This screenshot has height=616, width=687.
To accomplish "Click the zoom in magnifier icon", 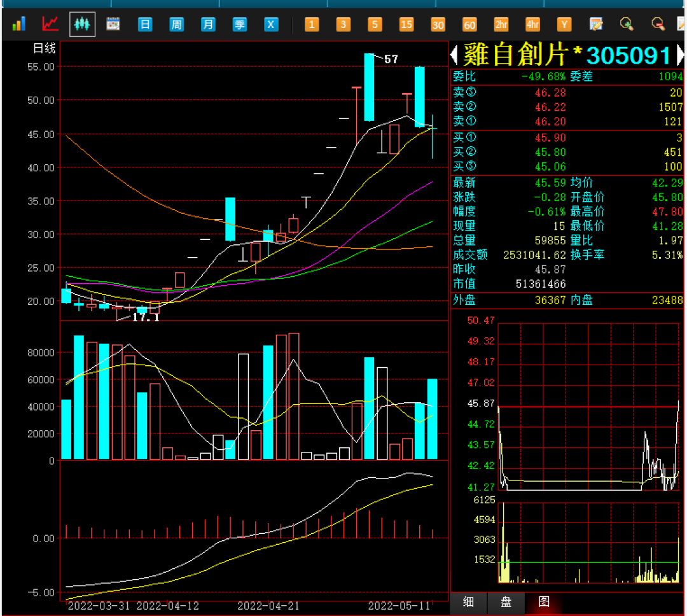I will pyautogui.click(x=627, y=24).
